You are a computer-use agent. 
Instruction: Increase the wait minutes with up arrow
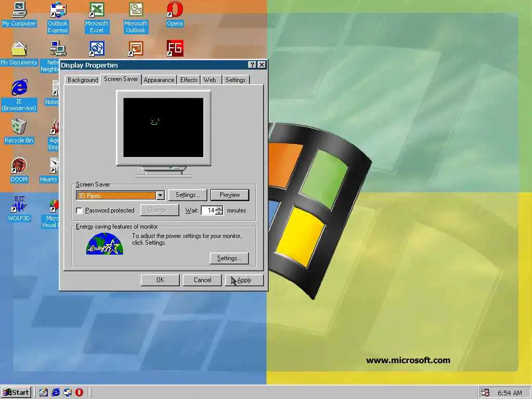[x=220, y=208]
